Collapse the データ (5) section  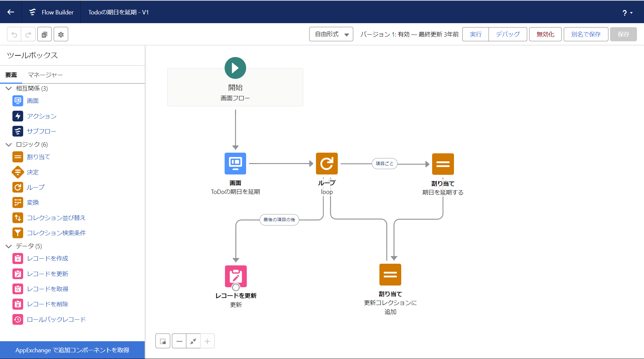point(9,246)
